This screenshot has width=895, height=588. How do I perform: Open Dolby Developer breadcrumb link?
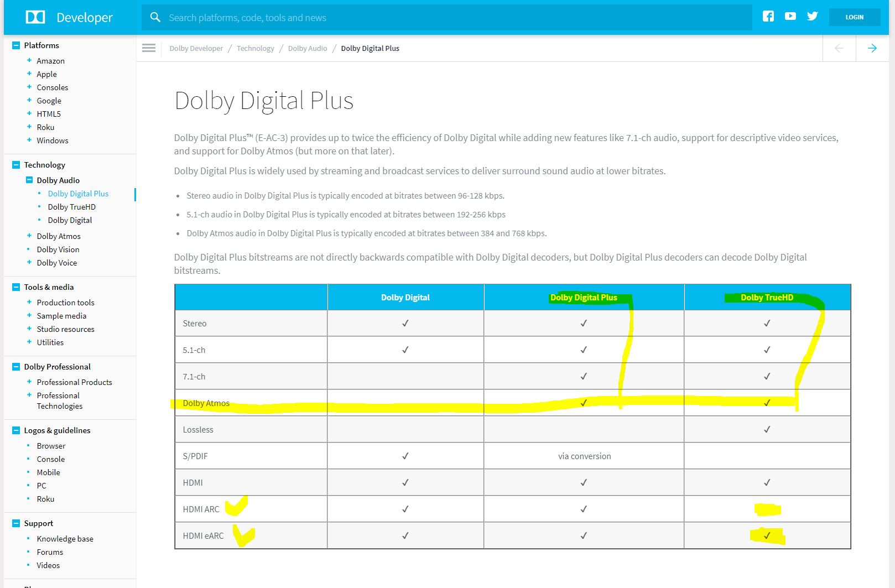(x=196, y=48)
